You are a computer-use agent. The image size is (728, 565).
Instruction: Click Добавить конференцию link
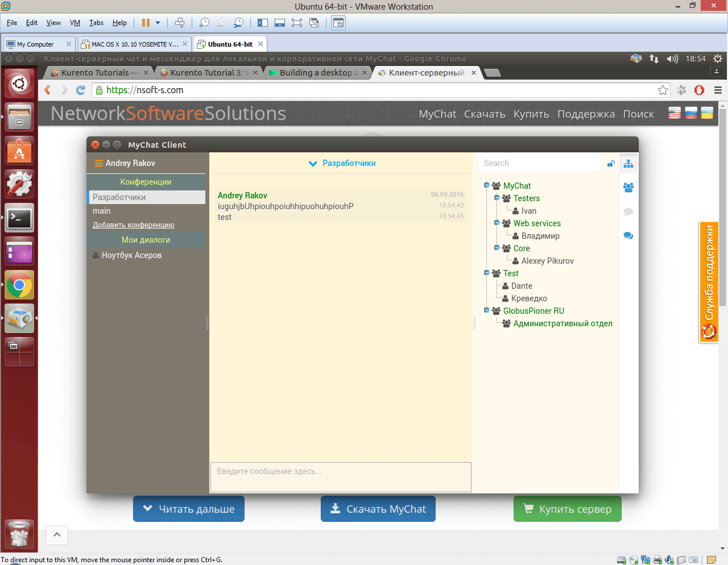pyautogui.click(x=134, y=225)
